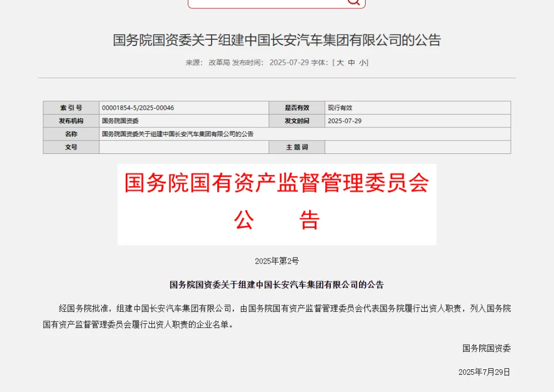Expand the empty 文号 document number cell
The width and height of the screenshot is (554, 392).
point(183,147)
